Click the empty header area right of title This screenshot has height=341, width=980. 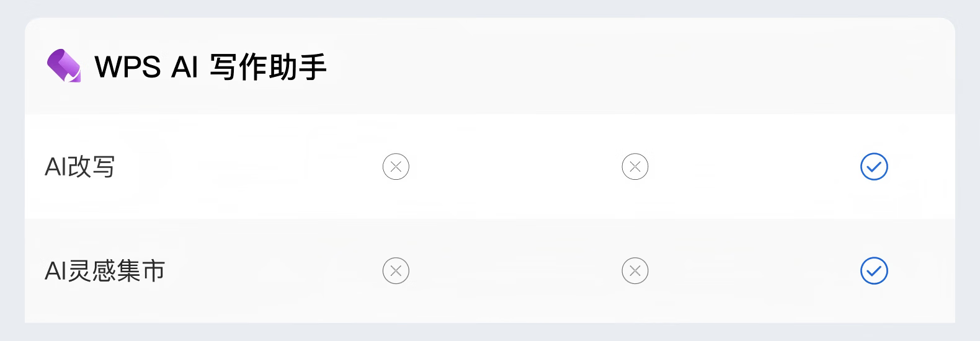pyautogui.click(x=620, y=66)
